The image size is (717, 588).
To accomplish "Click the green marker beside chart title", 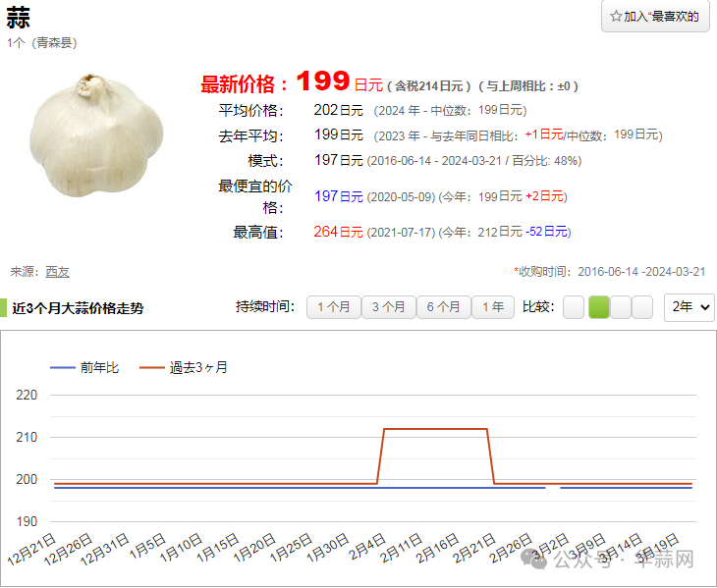I will (4, 308).
